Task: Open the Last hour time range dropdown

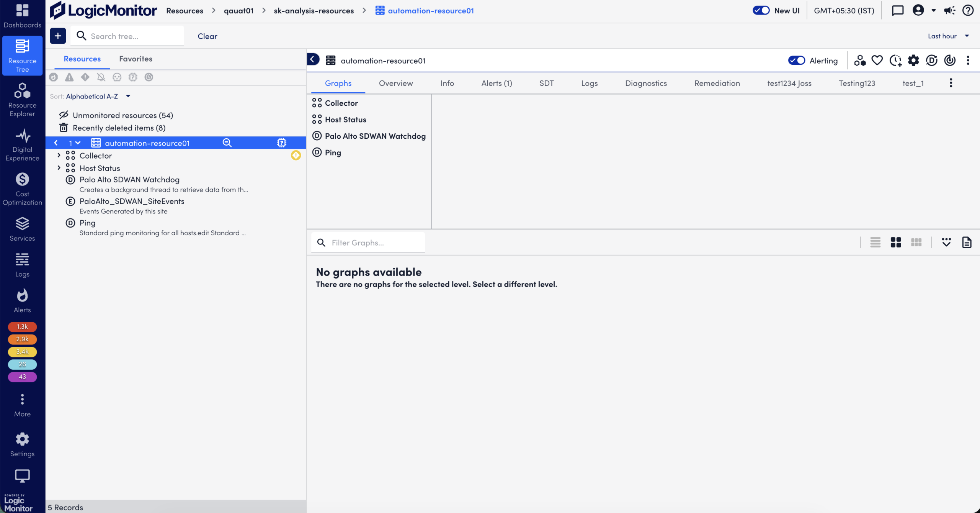Action: [948, 36]
